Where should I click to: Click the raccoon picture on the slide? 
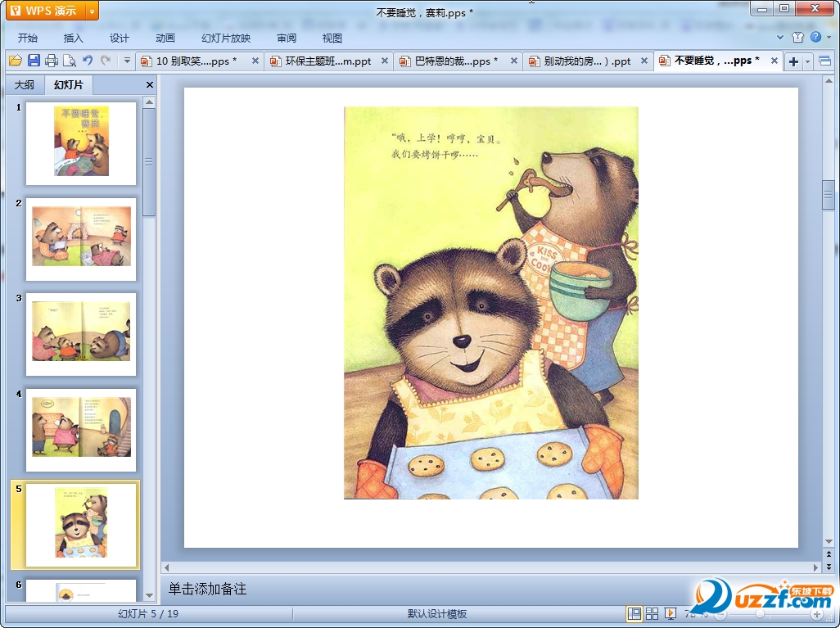point(490,303)
